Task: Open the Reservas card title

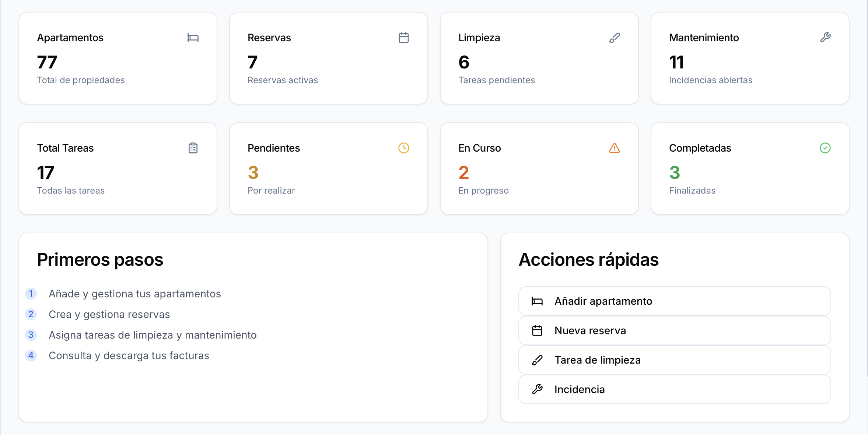Action: [269, 38]
